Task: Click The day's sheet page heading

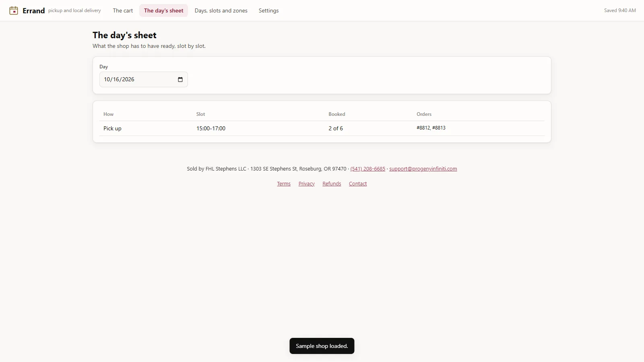Action: [x=124, y=35]
